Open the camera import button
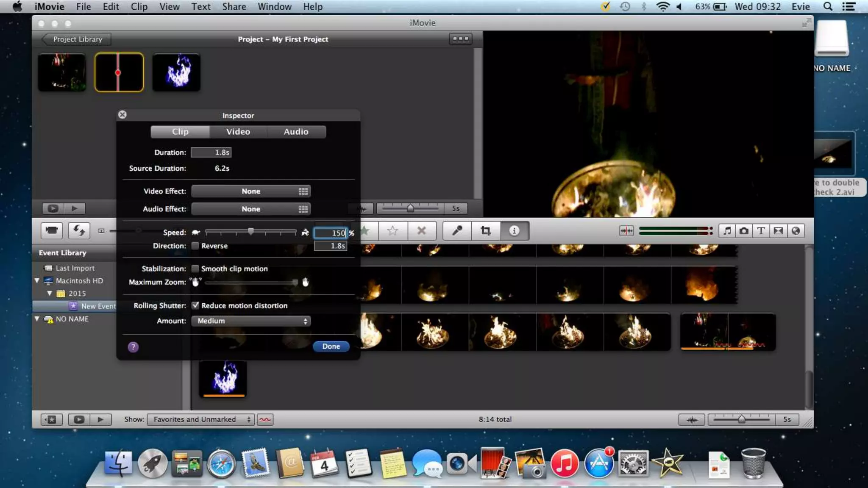This screenshot has width=868, height=488. tap(52, 231)
